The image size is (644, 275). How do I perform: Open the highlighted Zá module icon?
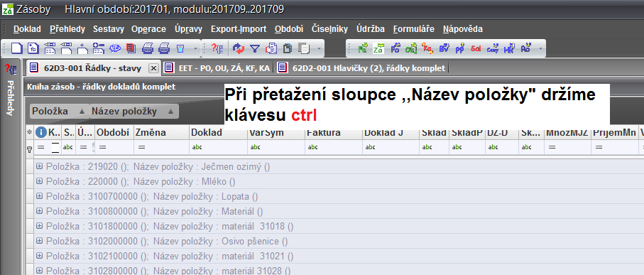tap(378, 48)
